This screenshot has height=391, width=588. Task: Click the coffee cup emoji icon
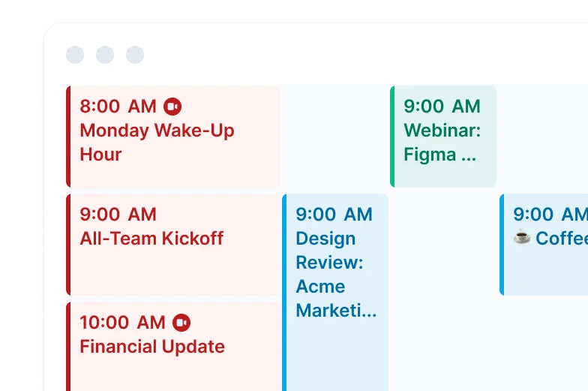pos(522,237)
